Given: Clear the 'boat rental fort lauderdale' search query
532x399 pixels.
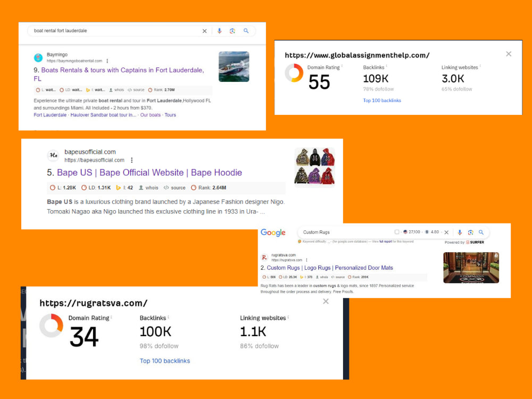Looking at the screenshot, I should 204,31.
